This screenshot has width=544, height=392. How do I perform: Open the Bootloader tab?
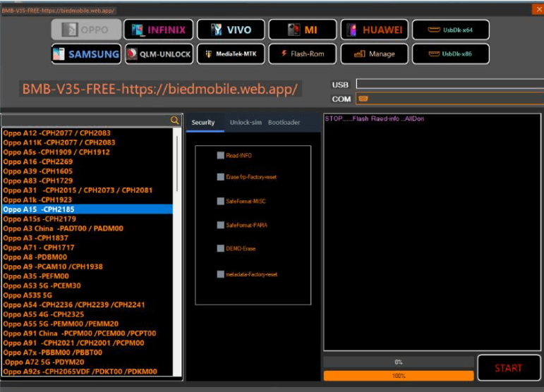pyautogui.click(x=284, y=123)
